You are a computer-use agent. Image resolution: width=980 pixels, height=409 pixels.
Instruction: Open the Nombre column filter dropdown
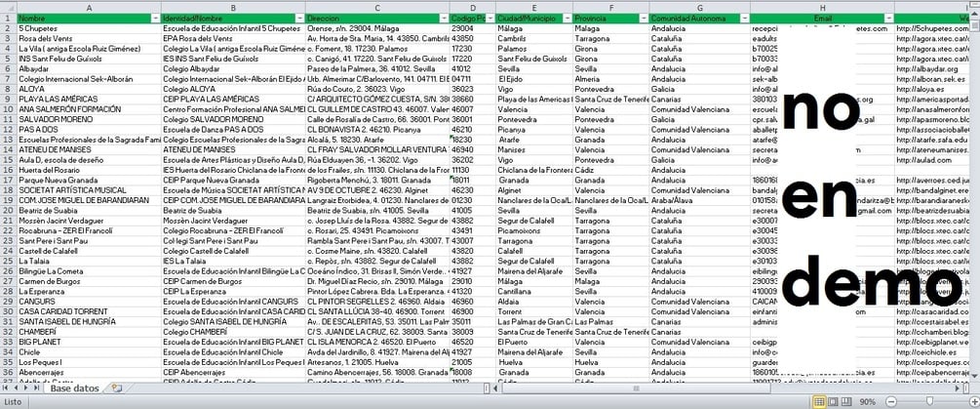(x=156, y=19)
